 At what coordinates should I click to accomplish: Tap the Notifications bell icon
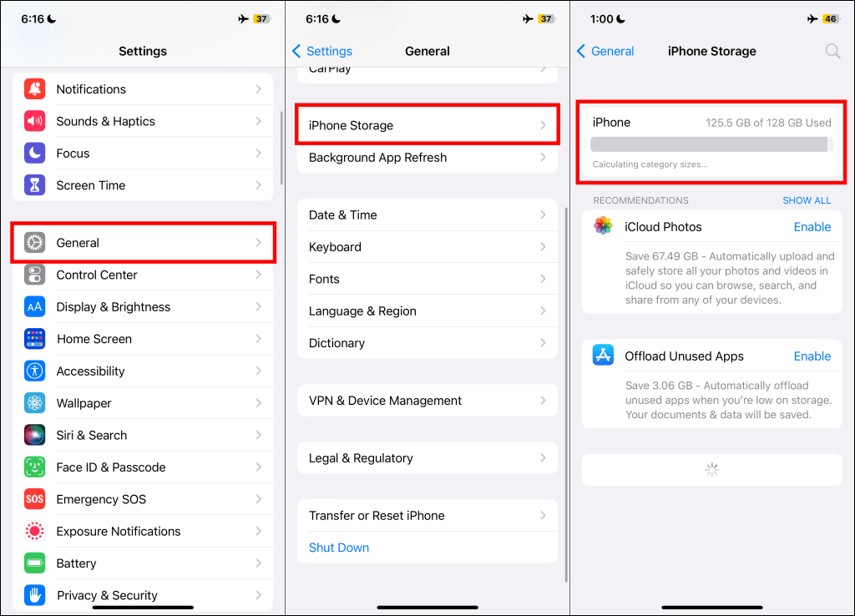tap(34, 88)
